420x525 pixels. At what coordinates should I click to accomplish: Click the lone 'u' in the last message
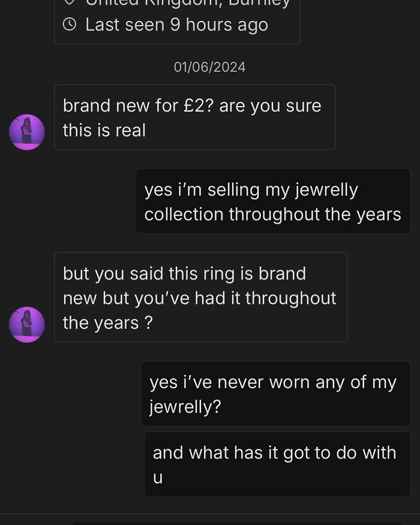pos(158,478)
